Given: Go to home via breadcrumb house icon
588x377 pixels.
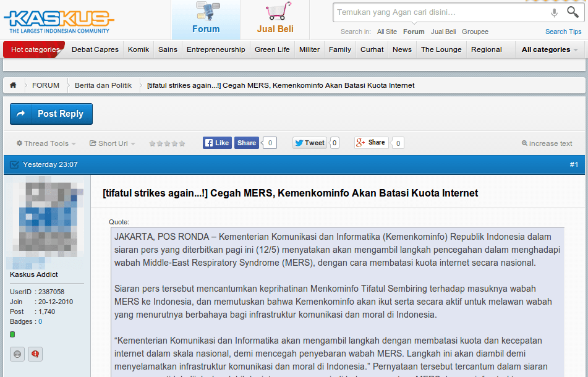Looking at the screenshot, I should click(13, 85).
